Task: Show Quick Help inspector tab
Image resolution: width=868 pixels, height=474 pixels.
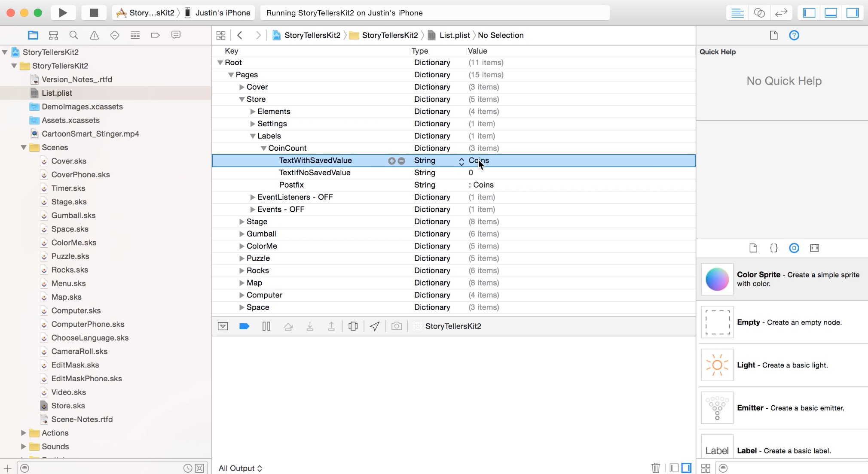Action: pos(794,35)
